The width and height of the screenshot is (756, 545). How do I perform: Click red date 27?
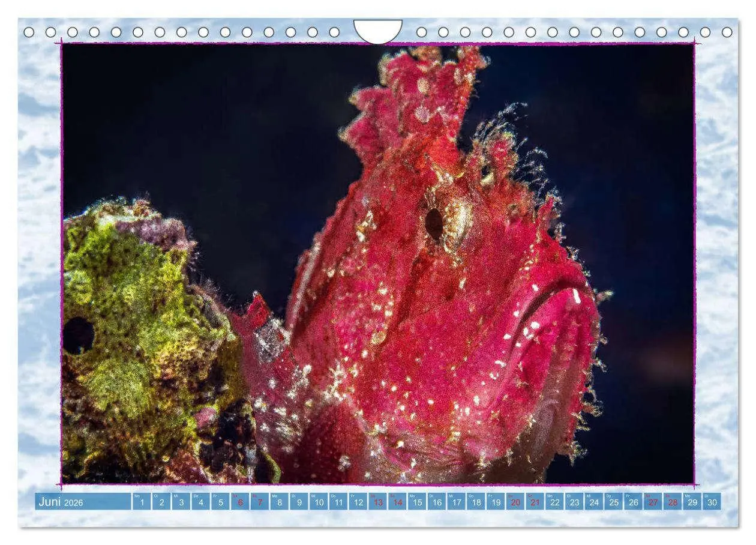(x=653, y=502)
